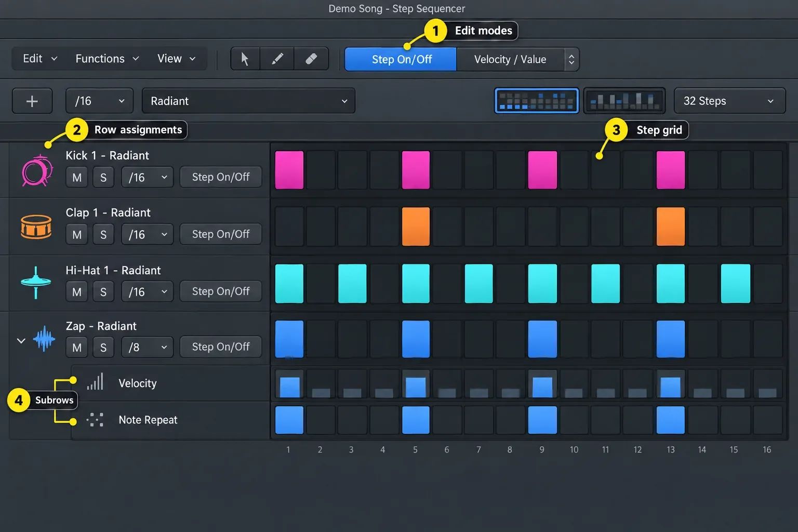Open Hi-Hat 1 row /16 rate dropdown
Screen dimensions: 798x532
tap(148, 292)
